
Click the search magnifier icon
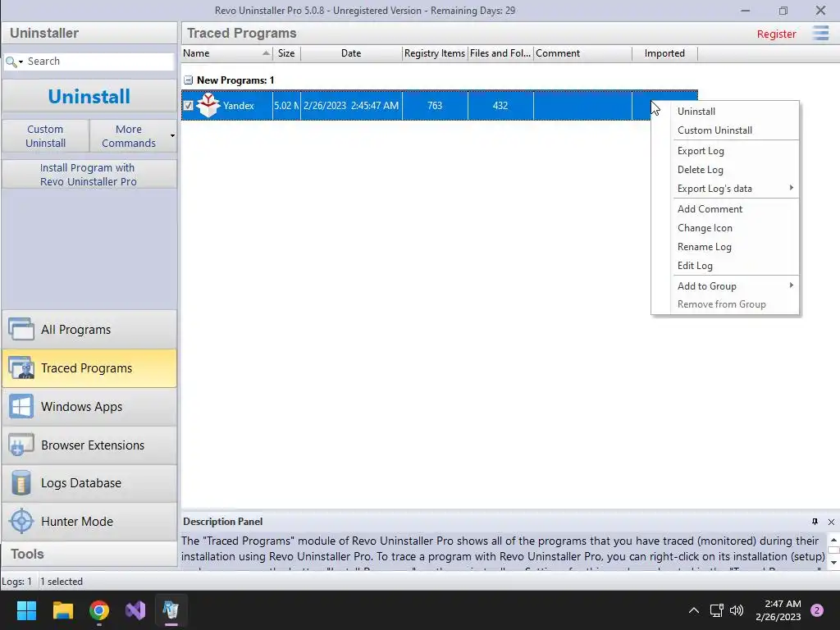pos(10,62)
